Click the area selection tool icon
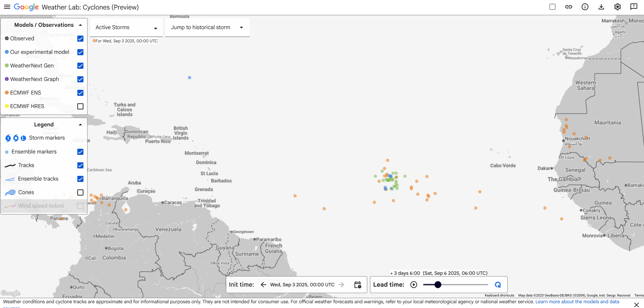644x308 pixels. point(552,7)
